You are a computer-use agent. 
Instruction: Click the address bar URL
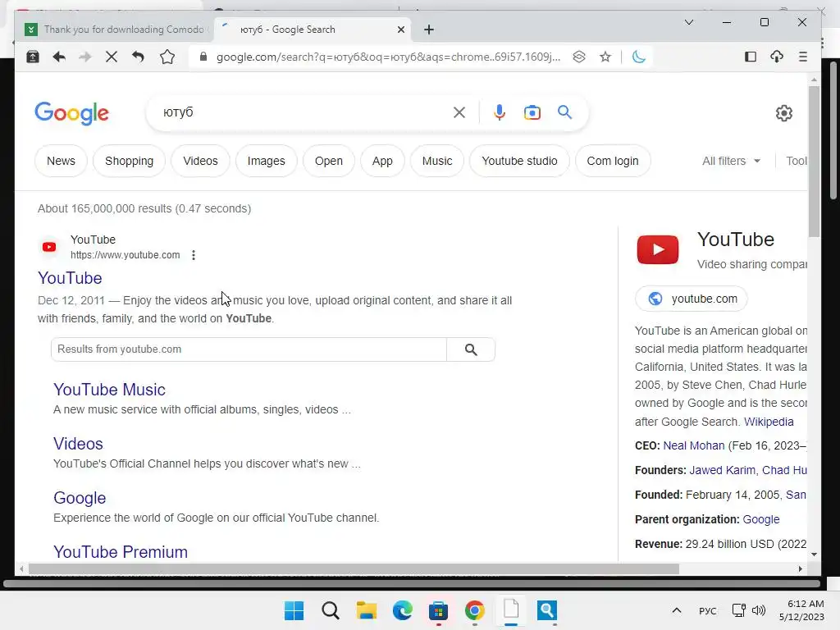click(388, 57)
